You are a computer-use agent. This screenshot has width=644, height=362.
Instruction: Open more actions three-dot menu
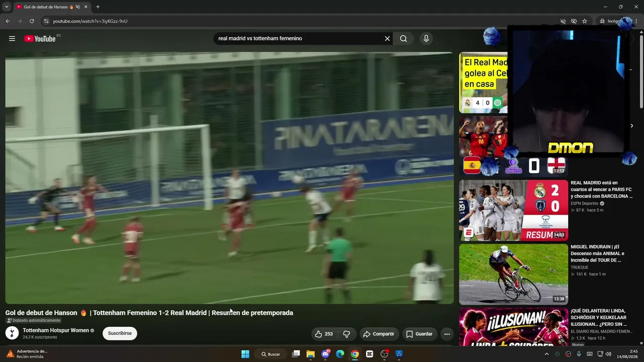coord(447,334)
